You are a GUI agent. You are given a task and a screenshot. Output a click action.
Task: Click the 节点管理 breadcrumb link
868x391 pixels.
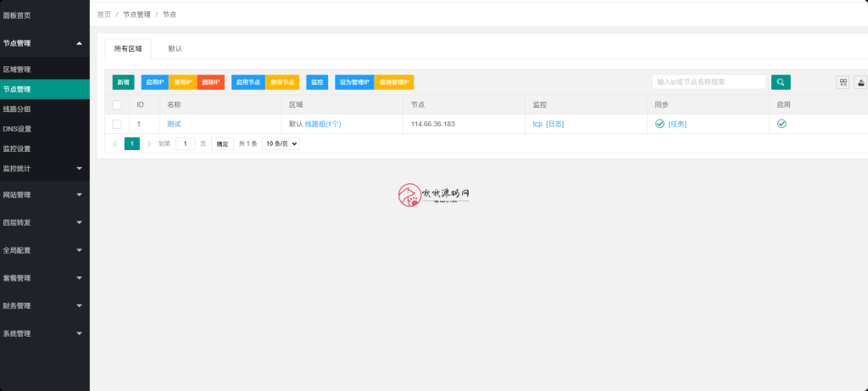click(136, 14)
